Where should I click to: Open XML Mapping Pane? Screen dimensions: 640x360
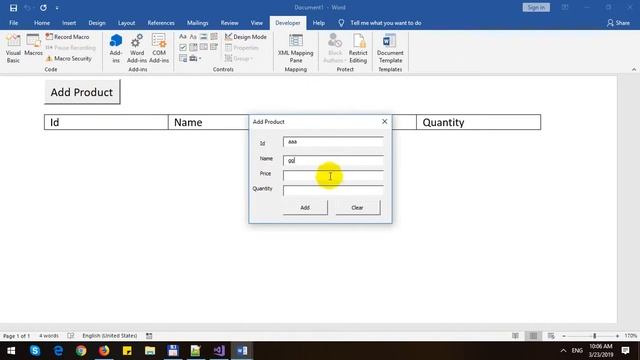[x=296, y=49]
